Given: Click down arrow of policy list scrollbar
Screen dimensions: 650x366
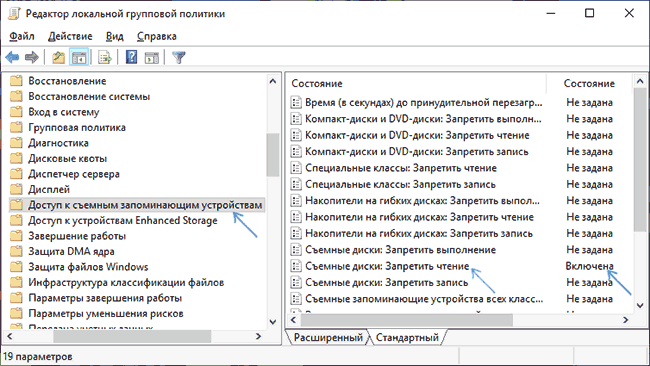Looking at the screenshot, I should pyautogui.click(x=640, y=305).
